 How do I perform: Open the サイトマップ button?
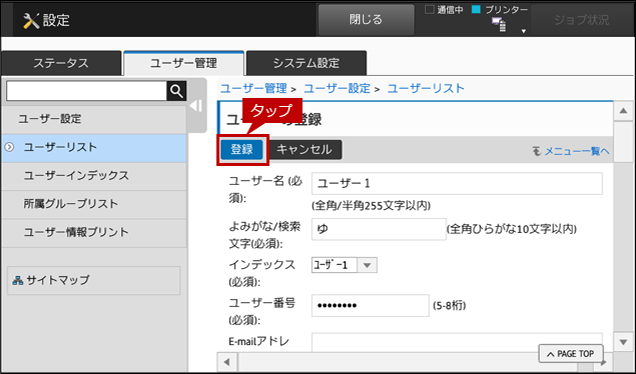click(94, 280)
